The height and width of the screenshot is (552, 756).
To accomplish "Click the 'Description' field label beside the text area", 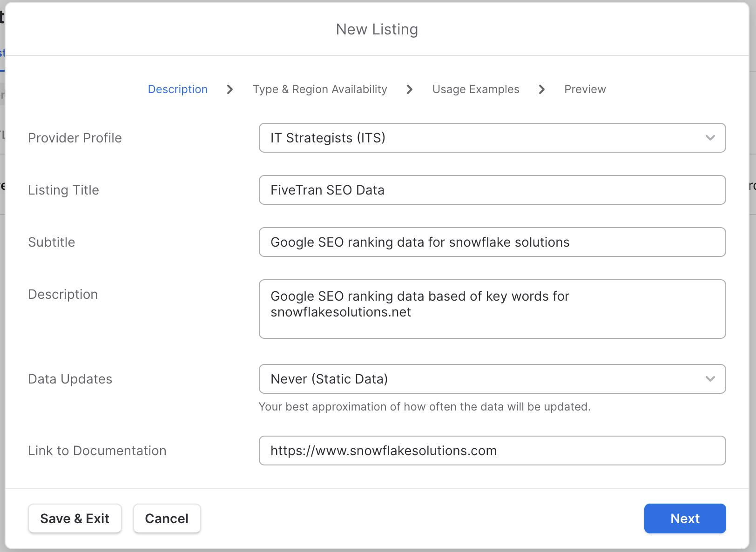I will pos(63,294).
